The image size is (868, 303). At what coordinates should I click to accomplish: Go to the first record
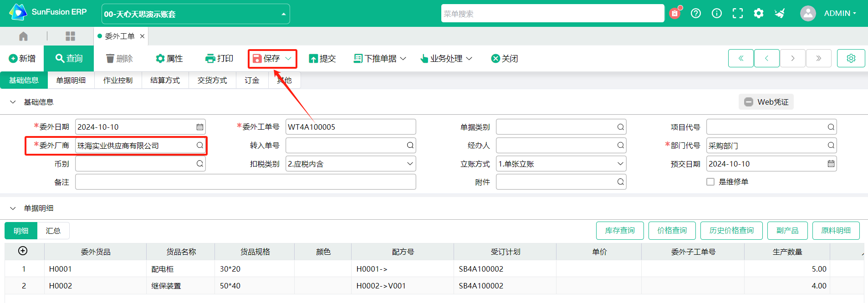[741, 58]
